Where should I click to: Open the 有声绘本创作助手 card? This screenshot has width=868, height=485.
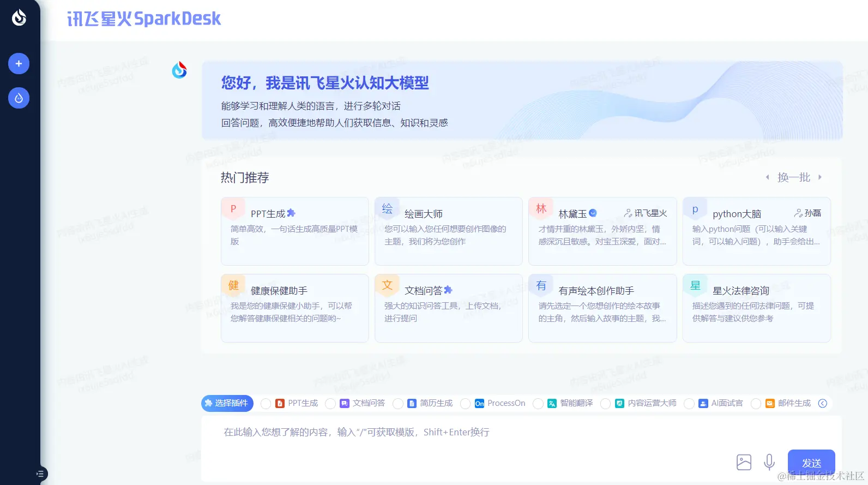tap(602, 308)
